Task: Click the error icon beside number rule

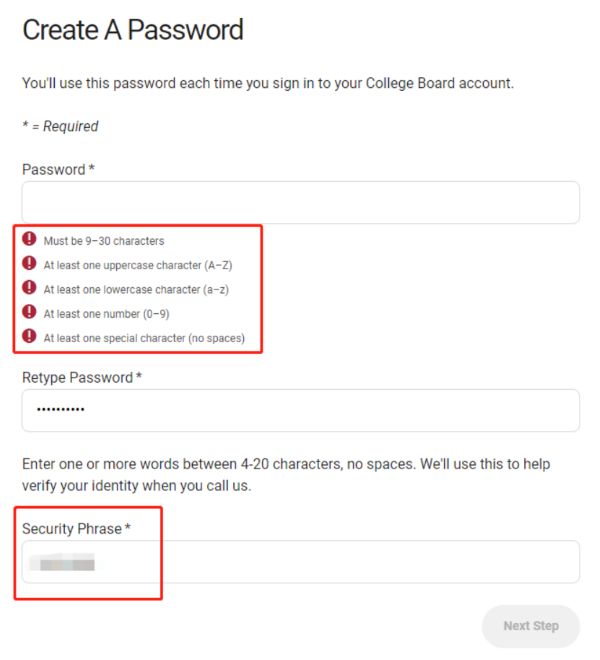Action: pos(29,312)
